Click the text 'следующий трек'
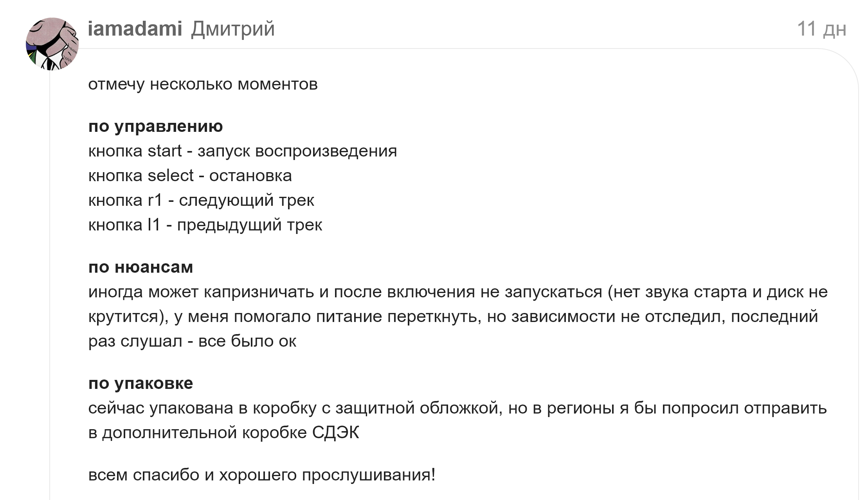Image resolution: width=868 pixels, height=500 pixels. pyautogui.click(x=247, y=200)
